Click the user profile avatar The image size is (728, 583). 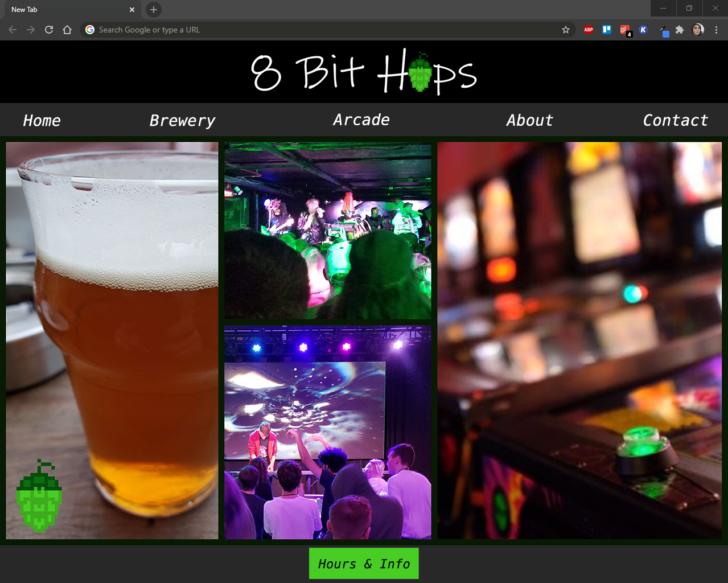698,30
